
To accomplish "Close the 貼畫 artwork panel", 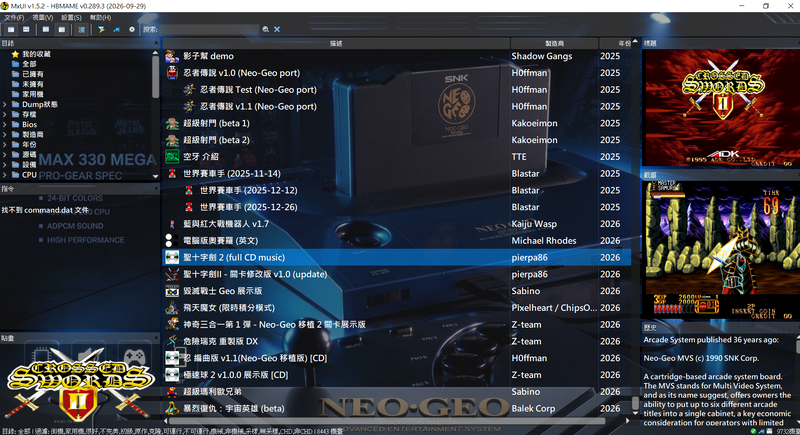I will coord(156,338).
